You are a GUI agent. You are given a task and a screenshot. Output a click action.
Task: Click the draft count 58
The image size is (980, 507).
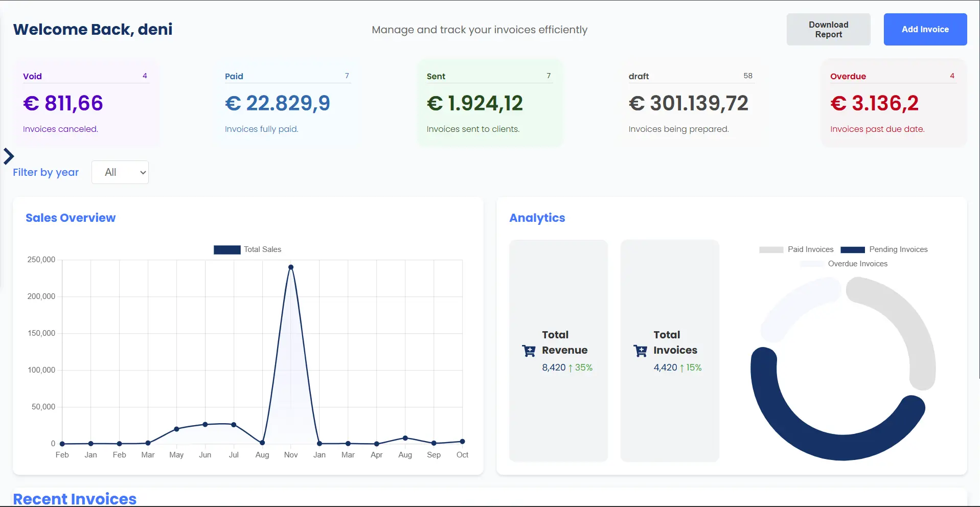(748, 76)
